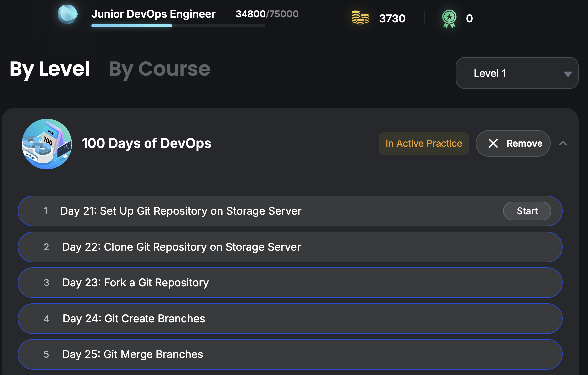The height and width of the screenshot is (375, 588).
Task: Open Day 23: Fork a Git Repository
Action: click(x=136, y=283)
